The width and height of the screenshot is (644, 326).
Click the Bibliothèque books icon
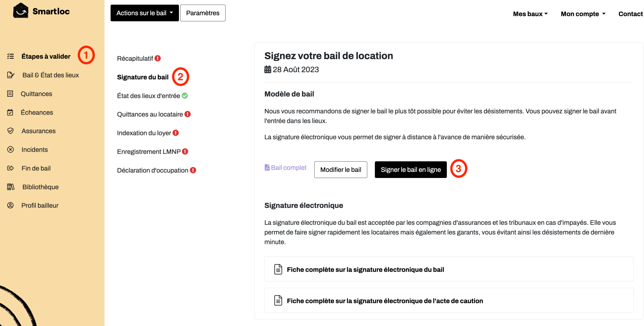(x=11, y=187)
